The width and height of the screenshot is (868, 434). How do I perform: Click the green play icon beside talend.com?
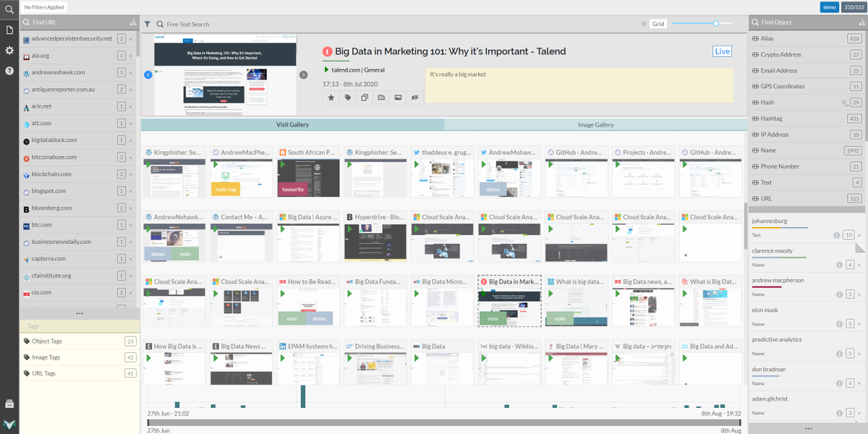[326, 69]
